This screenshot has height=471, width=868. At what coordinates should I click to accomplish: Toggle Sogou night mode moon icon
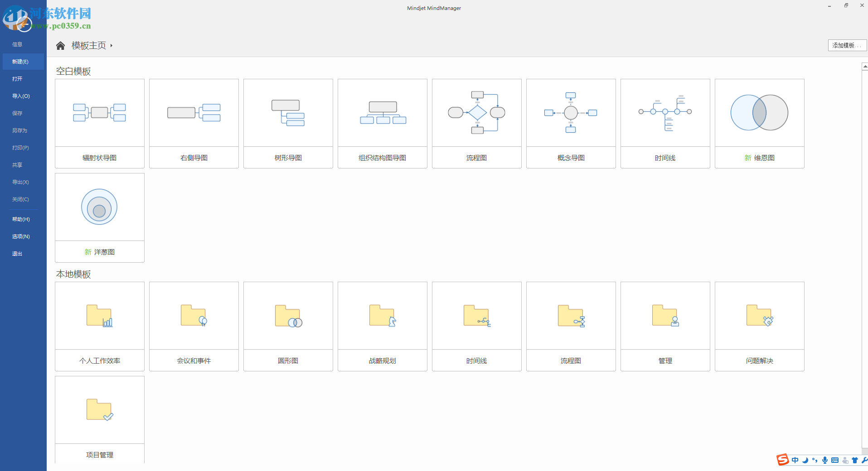[x=805, y=460]
